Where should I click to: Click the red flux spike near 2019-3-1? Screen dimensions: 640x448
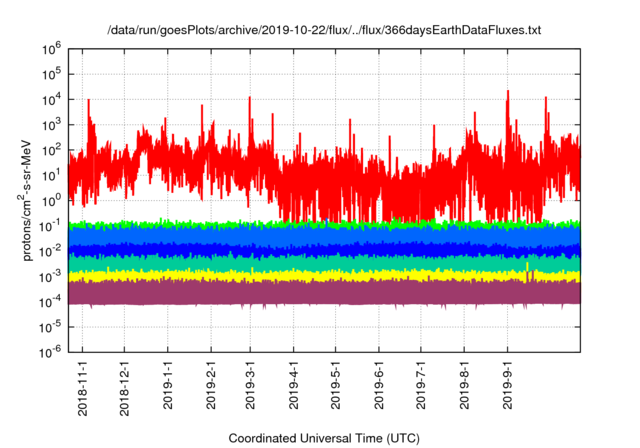(250, 118)
